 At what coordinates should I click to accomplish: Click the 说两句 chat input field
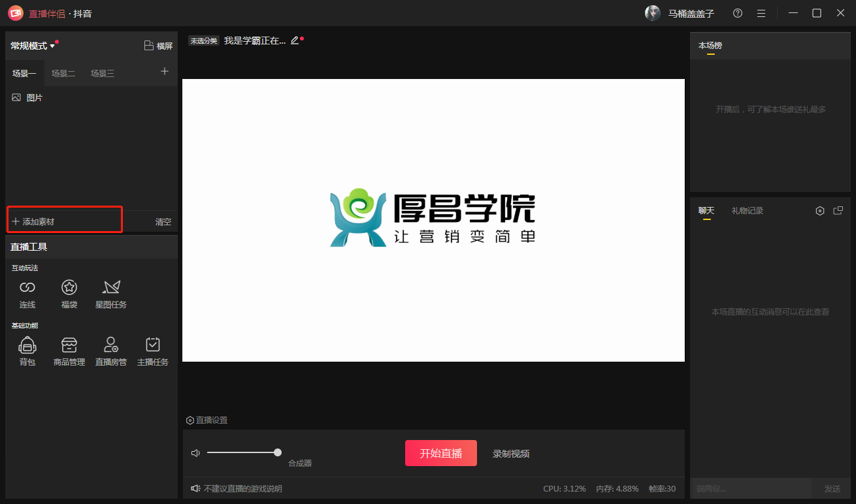click(751, 488)
